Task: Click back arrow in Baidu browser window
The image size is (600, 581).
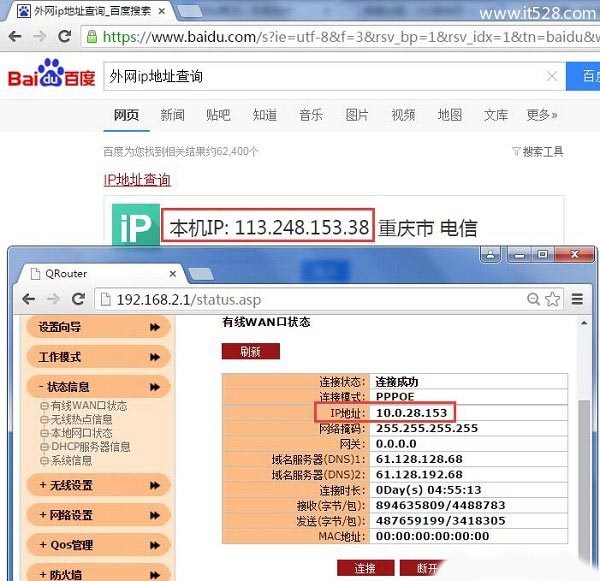Action: (x=15, y=37)
